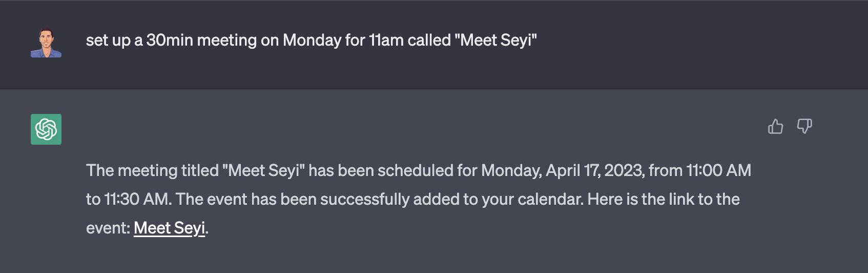Click the phrase "set up" in the prompt
Viewport: 868px width, 273px height.
[x=108, y=40]
